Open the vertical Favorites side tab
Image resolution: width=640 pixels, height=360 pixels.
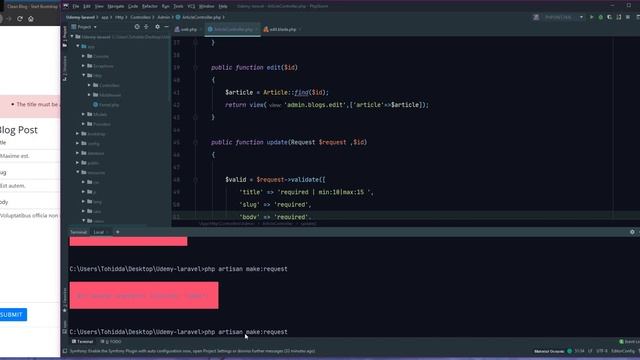(x=64, y=300)
